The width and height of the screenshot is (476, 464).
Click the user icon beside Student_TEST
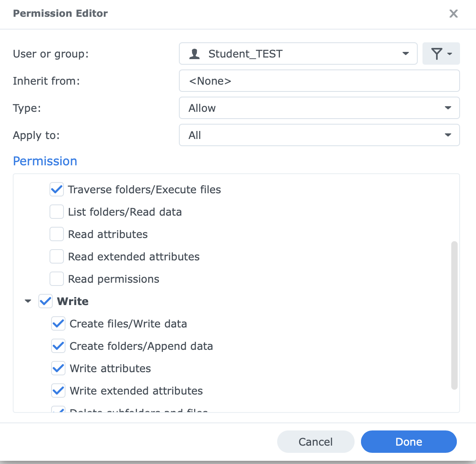click(x=194, y=54)
